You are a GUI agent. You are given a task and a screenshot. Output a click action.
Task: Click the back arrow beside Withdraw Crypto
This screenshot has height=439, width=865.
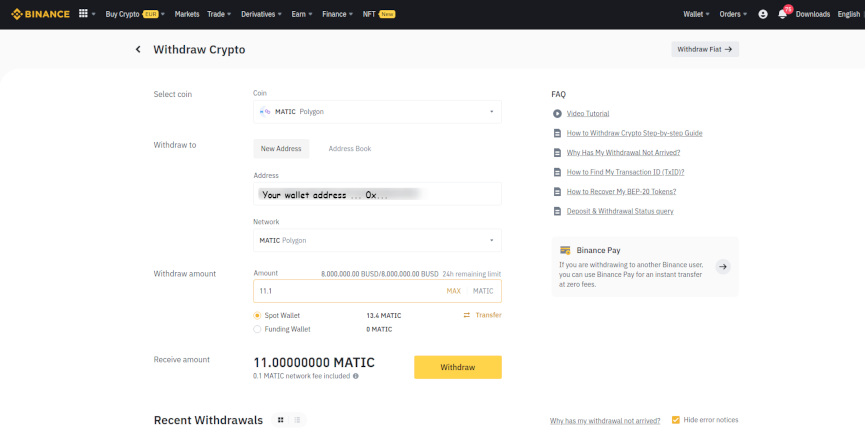click(x=138, y=49)
